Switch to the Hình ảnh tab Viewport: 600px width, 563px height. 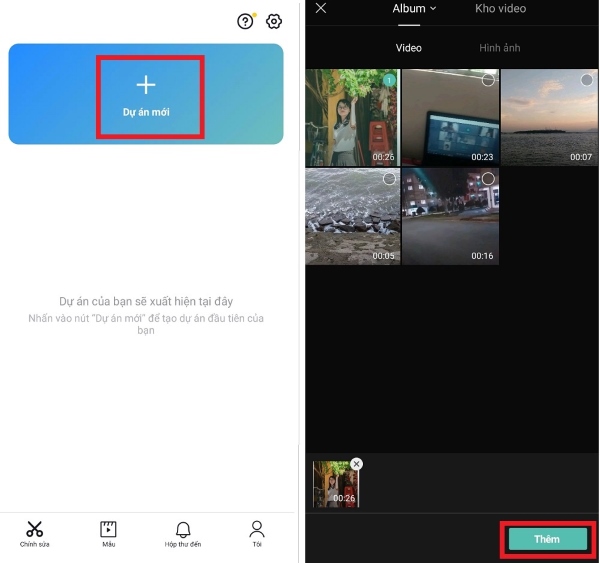[x=499, y=48]
